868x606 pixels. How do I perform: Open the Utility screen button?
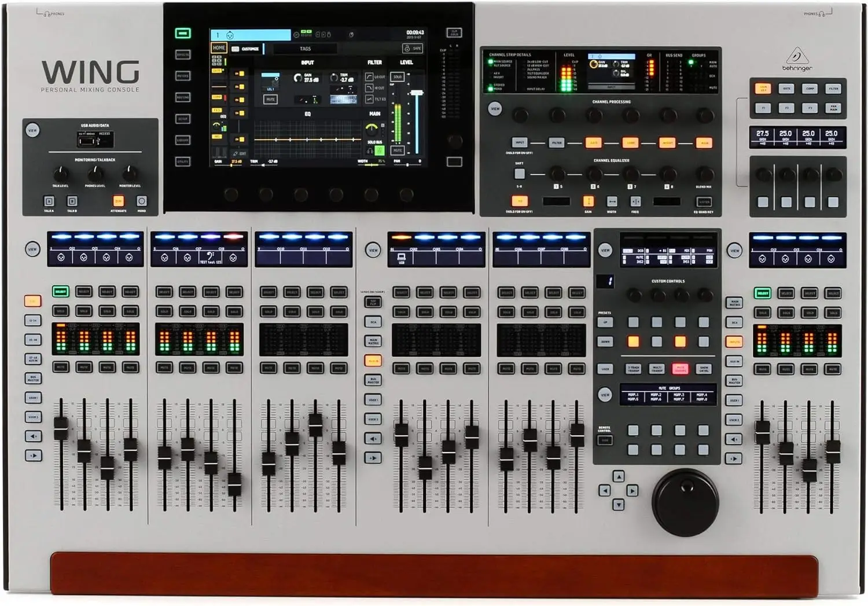(x=183, y=161)
